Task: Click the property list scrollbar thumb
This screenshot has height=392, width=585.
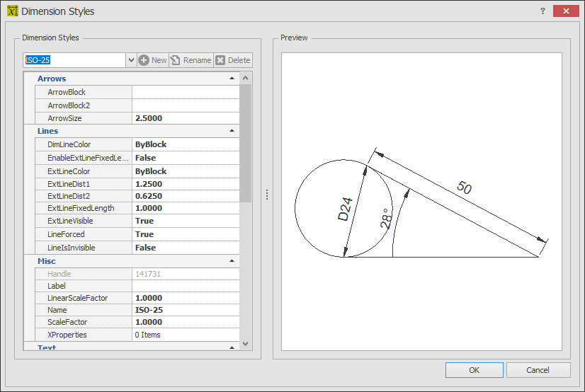Action: tap(245, 143)
